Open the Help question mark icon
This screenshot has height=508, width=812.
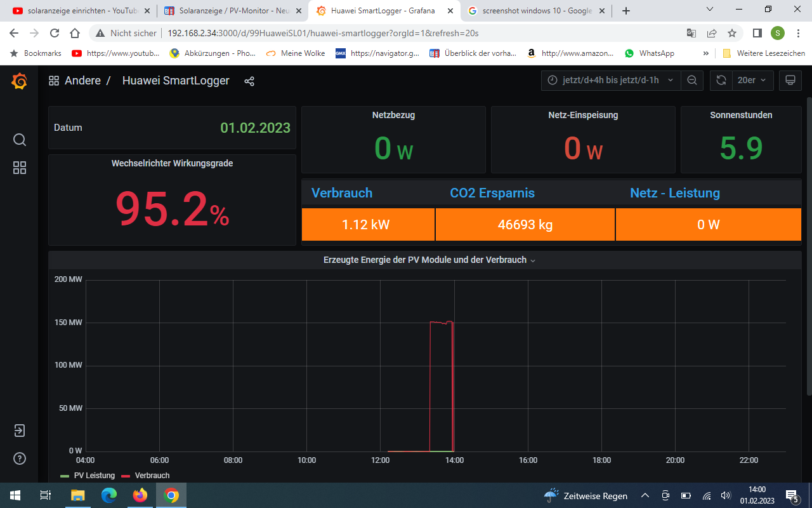pos(20,458)
